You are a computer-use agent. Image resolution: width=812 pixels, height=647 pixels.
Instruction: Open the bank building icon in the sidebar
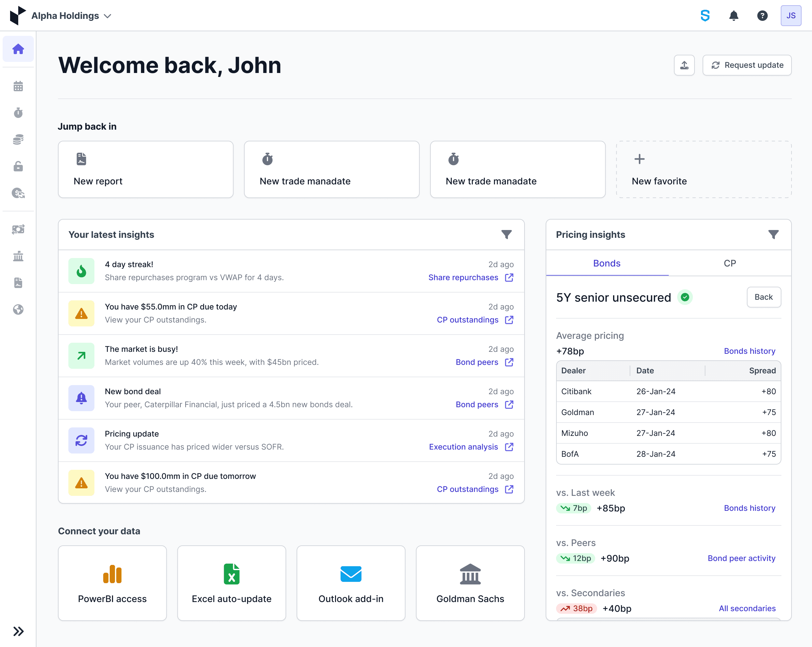pyautogui.click(x=18, y=256)
